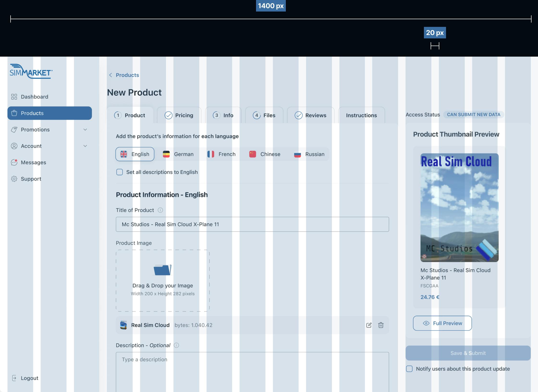538x392 pixels.
Task: Click the 24.76 € price text
Action: pyautogui.click(x=430, y=297)
